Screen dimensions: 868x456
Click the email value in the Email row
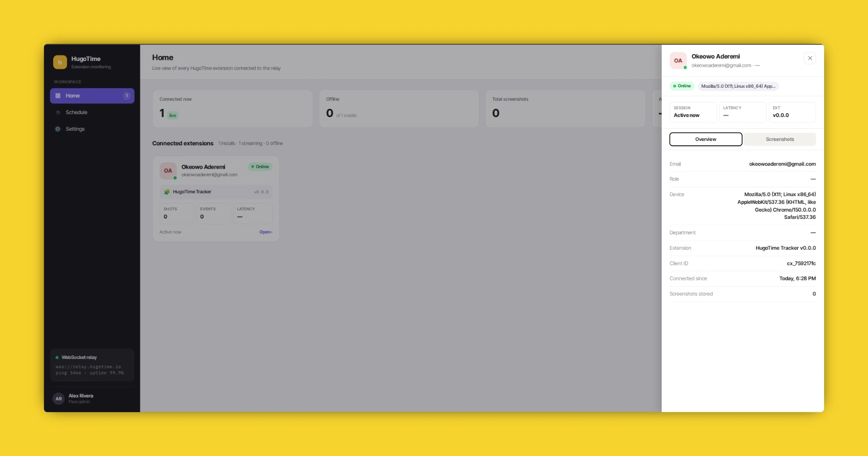(782, 164)
